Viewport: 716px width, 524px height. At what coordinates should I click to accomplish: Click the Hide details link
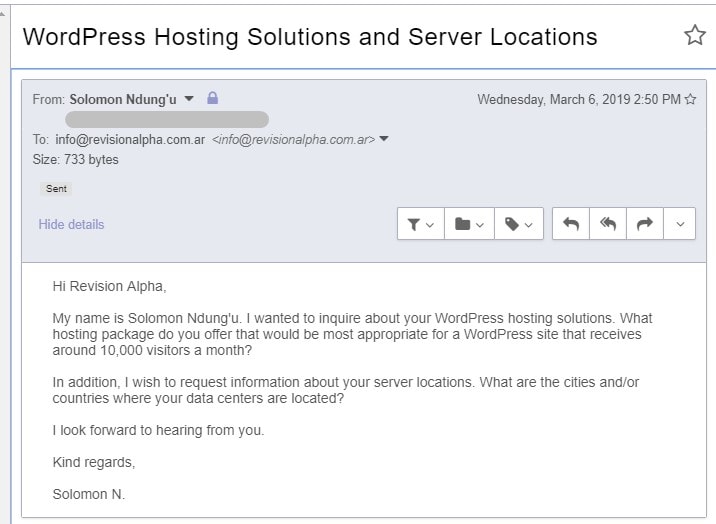(71, 224)
